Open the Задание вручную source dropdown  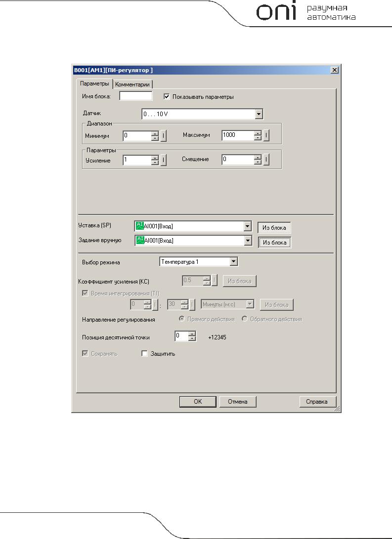[248, 241]
